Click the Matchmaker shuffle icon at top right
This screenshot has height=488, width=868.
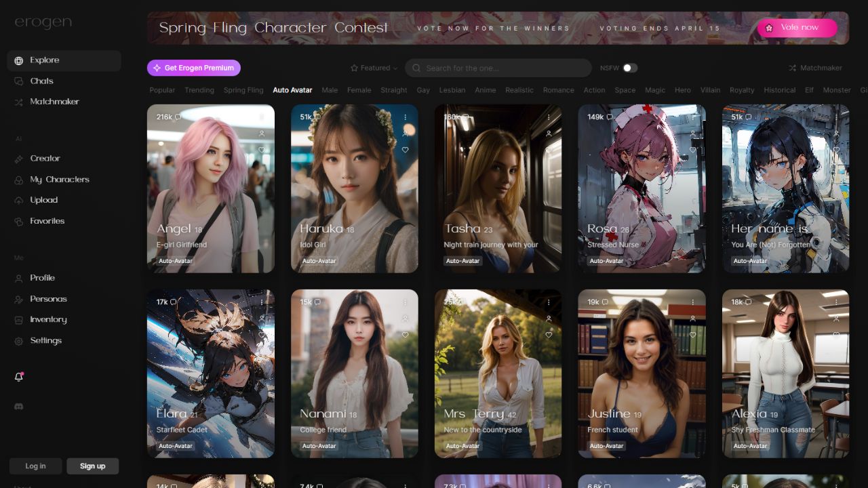(793, 68)
